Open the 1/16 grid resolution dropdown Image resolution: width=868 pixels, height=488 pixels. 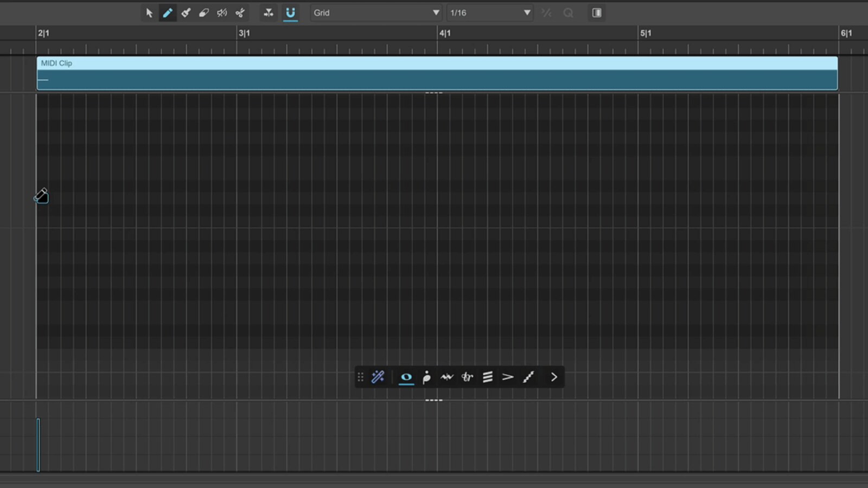pyautogui.click(x=490, y=12)
